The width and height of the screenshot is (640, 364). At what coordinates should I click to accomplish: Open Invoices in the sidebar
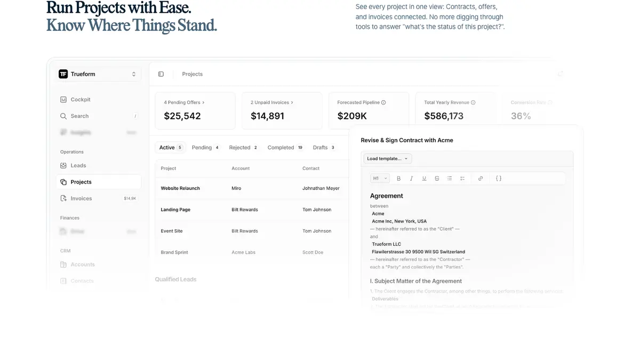pyautogui.click(x=99, y=199)
